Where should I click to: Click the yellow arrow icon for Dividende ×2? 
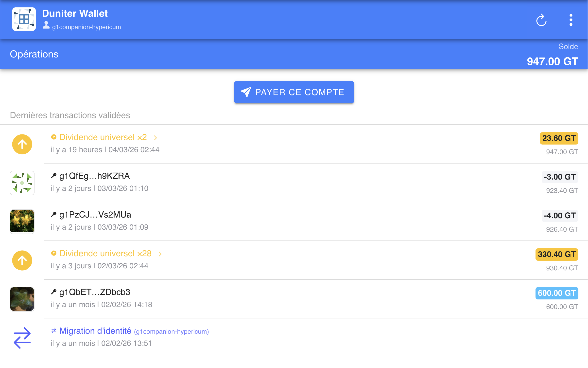[x=22, y=144]
